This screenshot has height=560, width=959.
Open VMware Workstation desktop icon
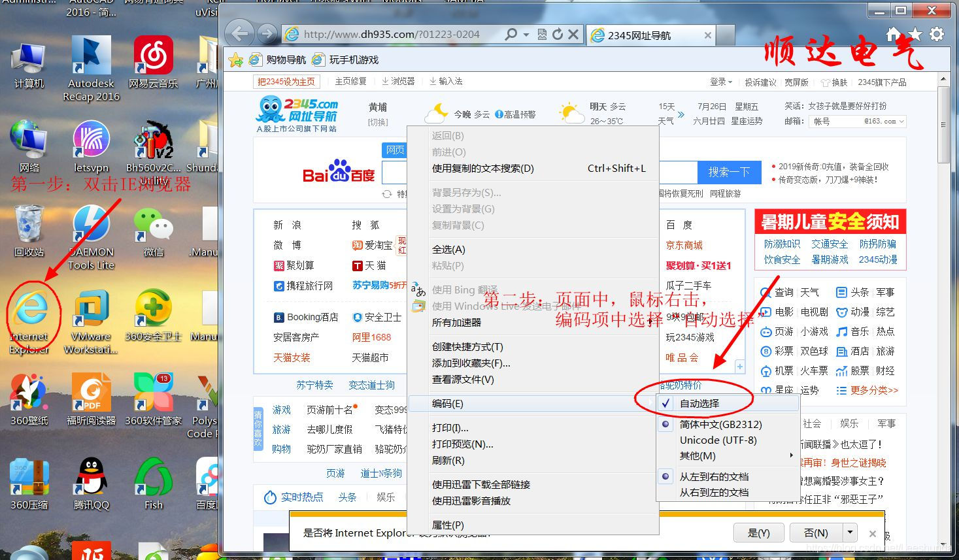tap(91, 321)
